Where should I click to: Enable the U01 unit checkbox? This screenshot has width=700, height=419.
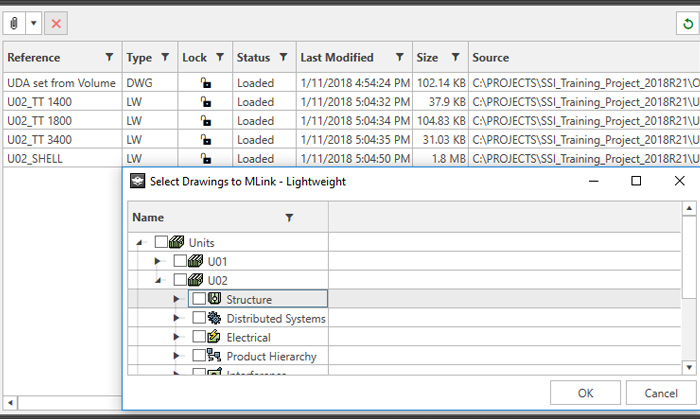tap(180, 261)
